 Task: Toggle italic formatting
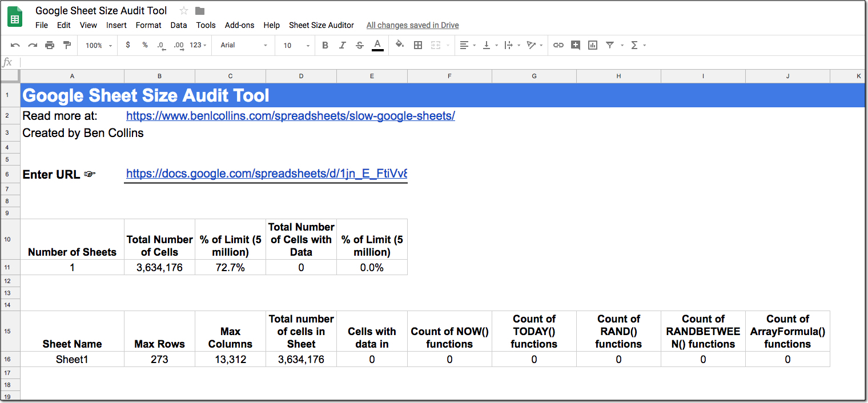click(x=343, y=45)
